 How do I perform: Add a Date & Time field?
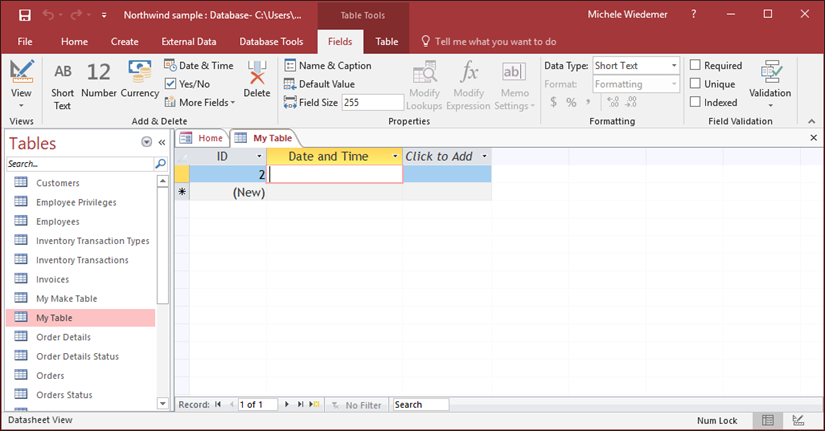(199, 66)
